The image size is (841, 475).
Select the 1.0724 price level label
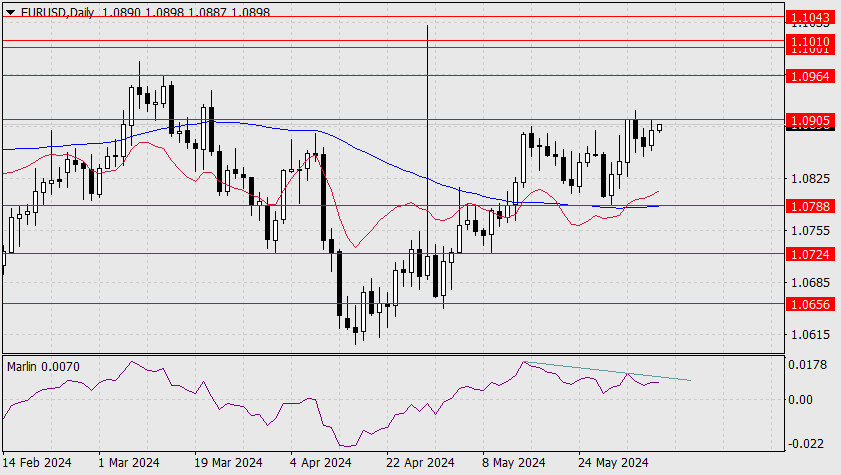(810, 254)
